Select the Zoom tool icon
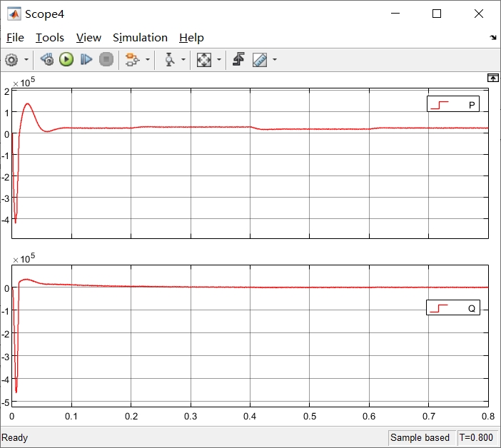501x448 pixels. pyautogui.click(x=169, y=60)
